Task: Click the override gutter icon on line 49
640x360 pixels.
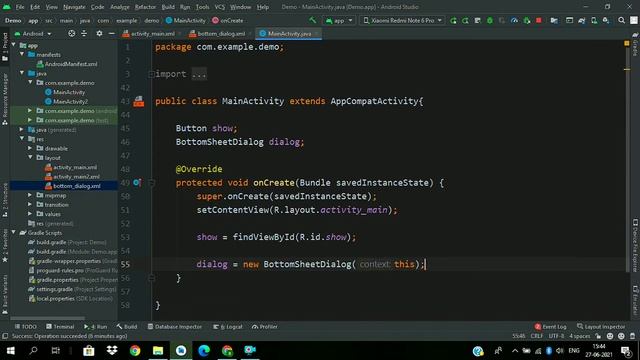Action: click(x=137, y=182)
